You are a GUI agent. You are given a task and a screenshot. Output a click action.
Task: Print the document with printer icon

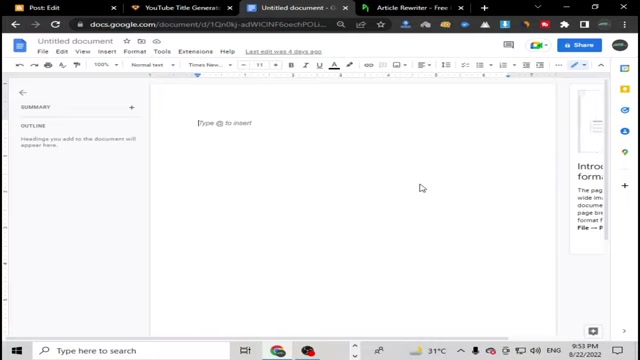(x=48, y=65)
